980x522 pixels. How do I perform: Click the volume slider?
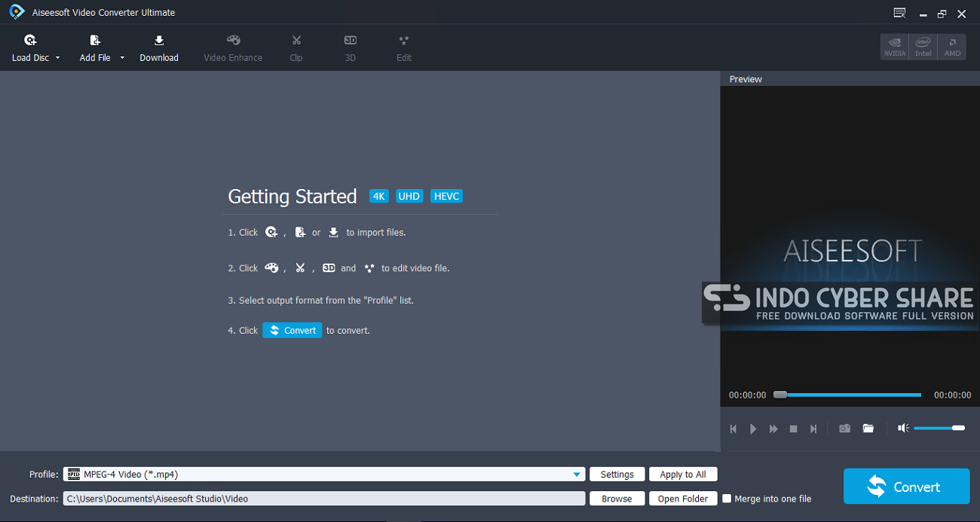coord(939,428)
